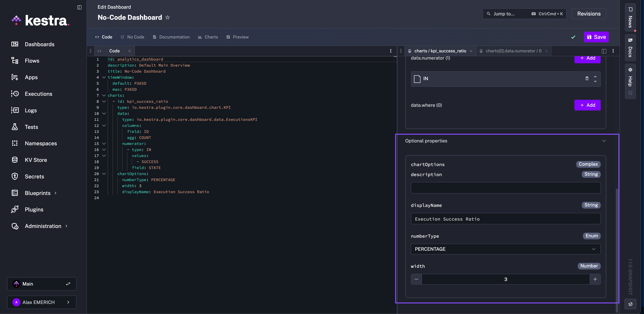Open the numberType PERCENTAGE dropdown
The height and width of the screenshot is (314, 644).
(505, 249)
